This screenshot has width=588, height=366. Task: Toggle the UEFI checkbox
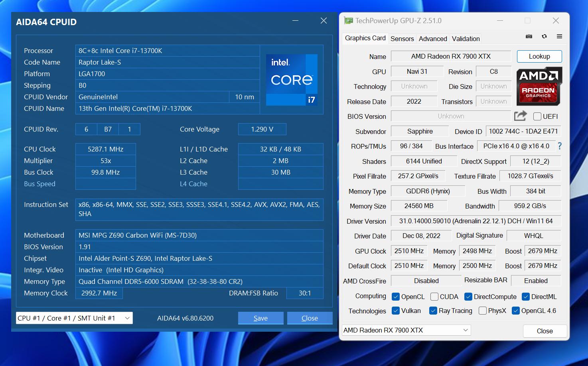pos(537,116)
